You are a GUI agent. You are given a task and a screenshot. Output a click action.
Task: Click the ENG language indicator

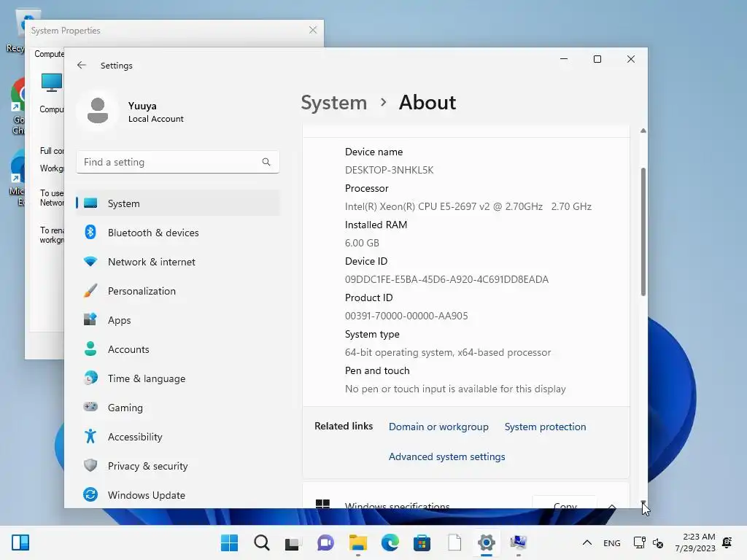pyautogui.click(x=612, y=542)
